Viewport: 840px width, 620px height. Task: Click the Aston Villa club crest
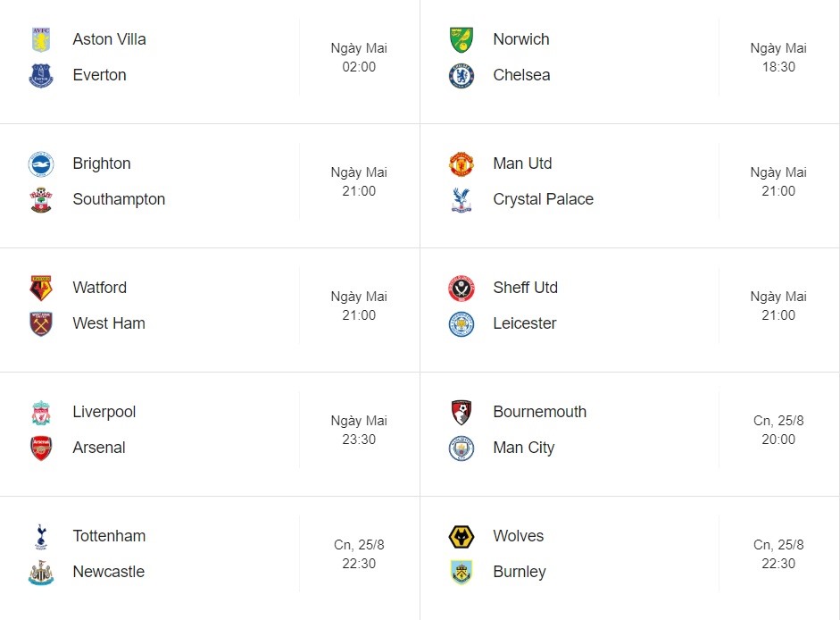coord(41,39)
